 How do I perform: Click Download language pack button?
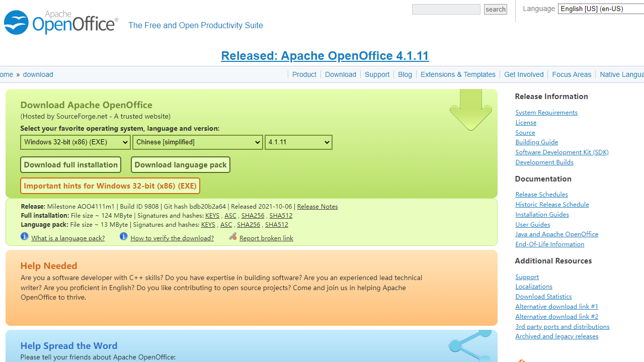[x=181, y=165]
